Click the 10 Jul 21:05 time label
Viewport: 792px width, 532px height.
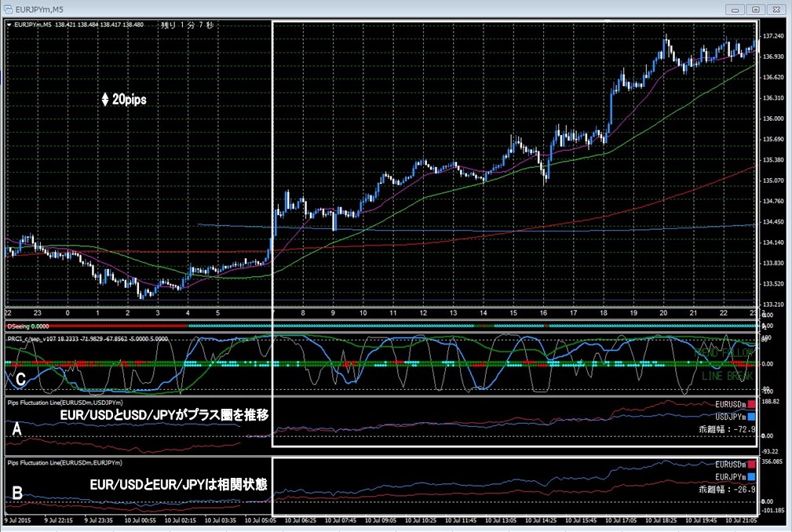coord(741,520)
